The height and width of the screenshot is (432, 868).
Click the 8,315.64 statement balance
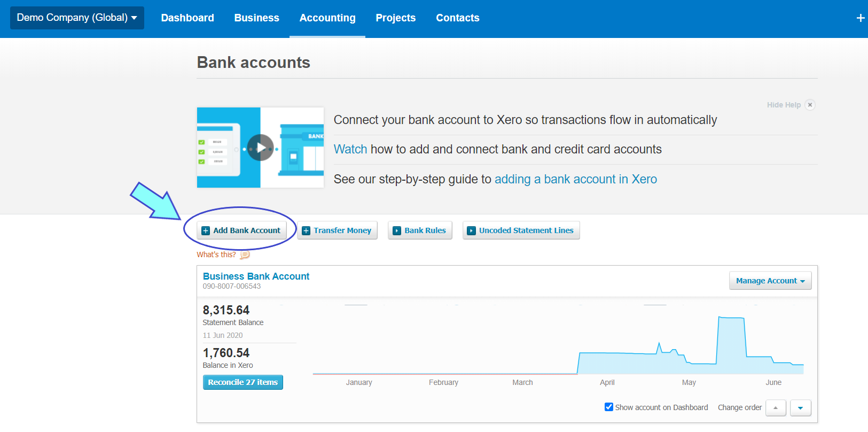226,310
